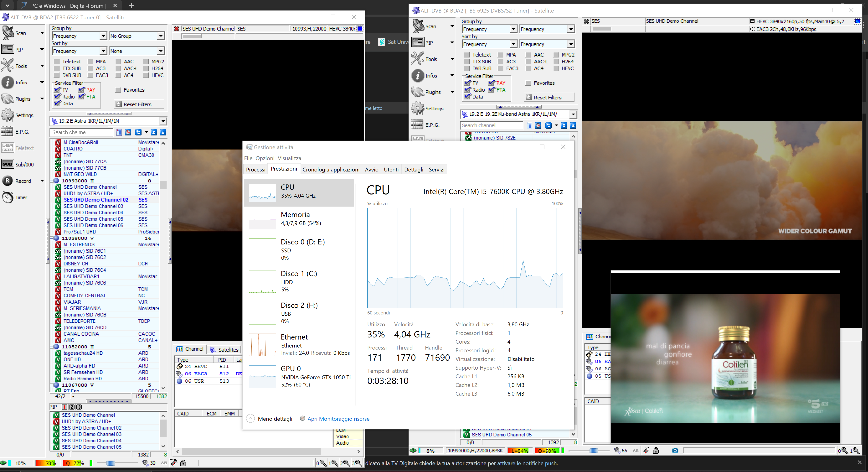Image resolution: width=868 pixels, height=472 pixels.
Task: Open Plugins in right ALT-DVB window
Action: coord(426,92)
